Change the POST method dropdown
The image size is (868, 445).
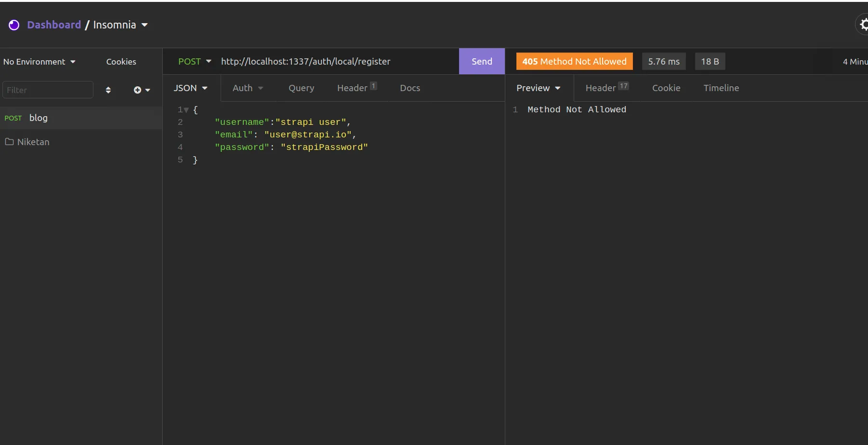tap(195, 61)
